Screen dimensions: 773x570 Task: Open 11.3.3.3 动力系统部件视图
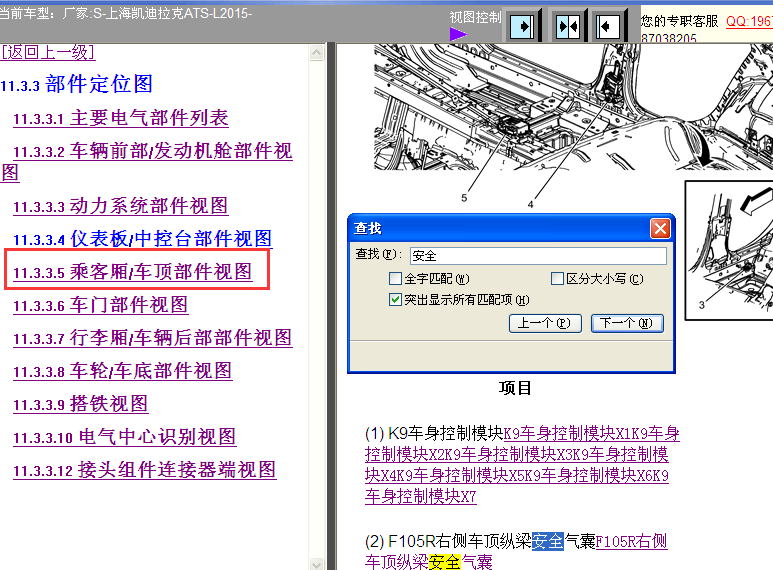click(121, 206)
